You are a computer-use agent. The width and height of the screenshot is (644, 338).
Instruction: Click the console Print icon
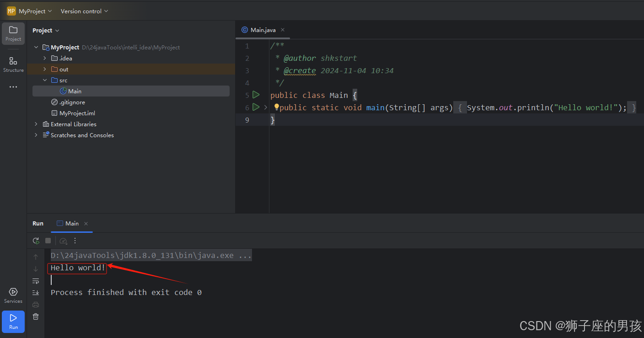[x=36, y=305]
